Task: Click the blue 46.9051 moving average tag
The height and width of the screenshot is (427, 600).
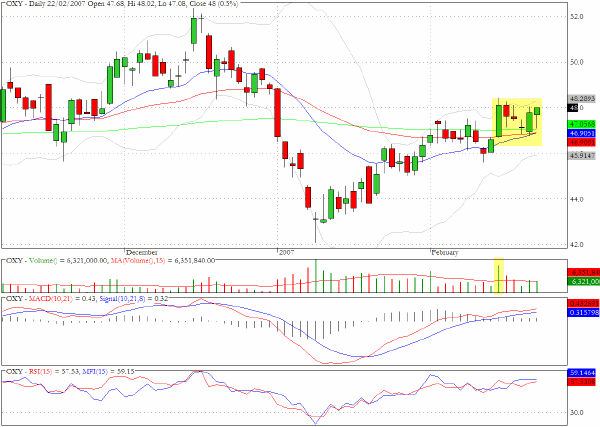Action: (x=582, y=133)
